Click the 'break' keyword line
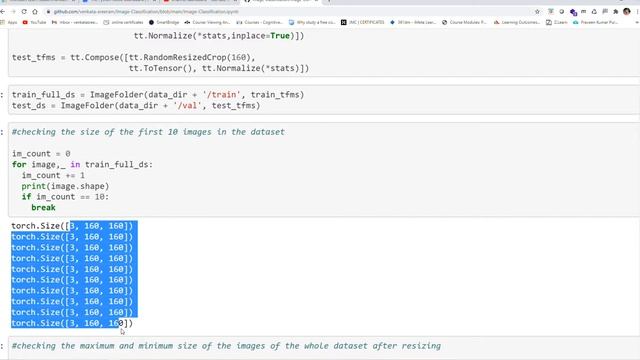The width and height of the screenshot is (640, 360). tap(43, 208)
